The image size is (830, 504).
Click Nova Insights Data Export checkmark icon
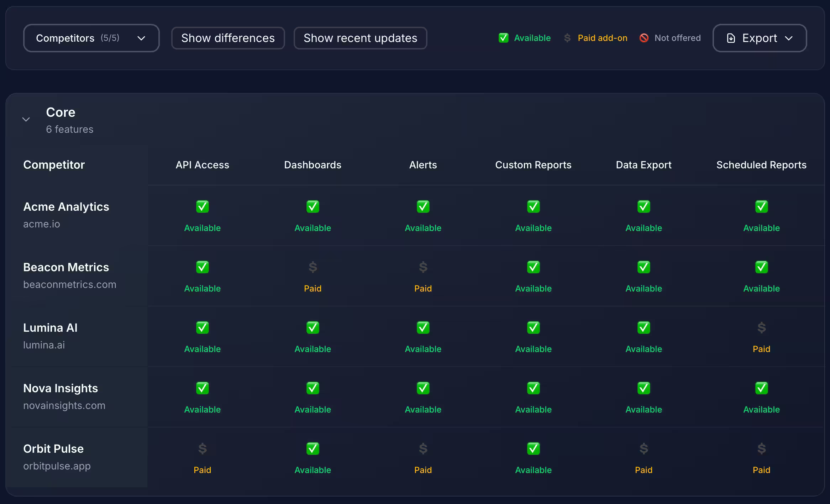643,388
